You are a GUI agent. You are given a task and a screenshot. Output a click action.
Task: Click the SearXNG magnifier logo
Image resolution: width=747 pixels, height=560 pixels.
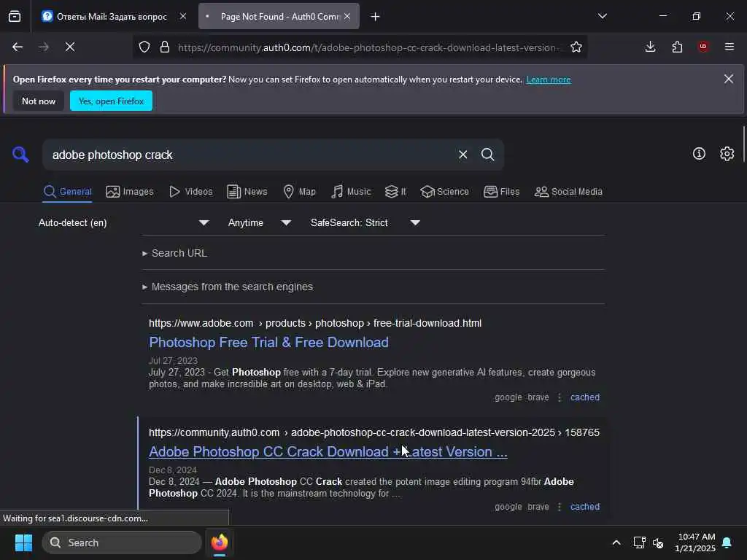pyautogui.click(x=20, y=155)
